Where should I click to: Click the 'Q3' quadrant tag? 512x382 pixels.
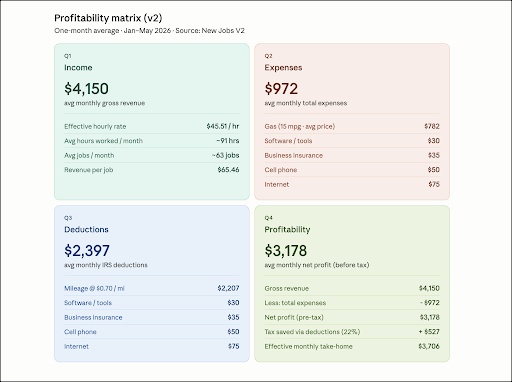coord(68,218)
